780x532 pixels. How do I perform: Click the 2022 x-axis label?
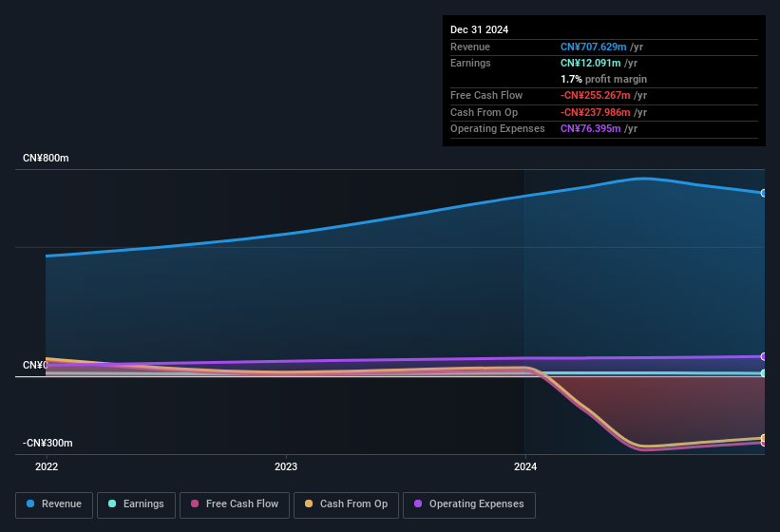47,466
